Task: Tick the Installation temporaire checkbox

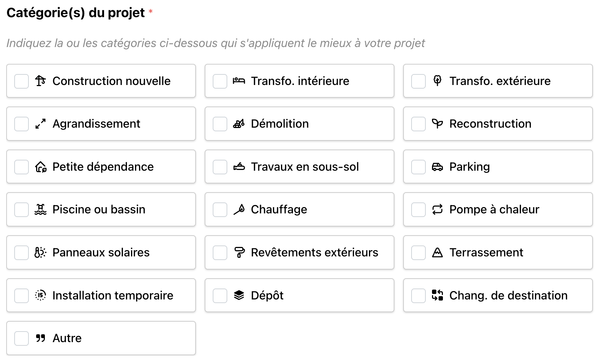Action: point(21,295)
